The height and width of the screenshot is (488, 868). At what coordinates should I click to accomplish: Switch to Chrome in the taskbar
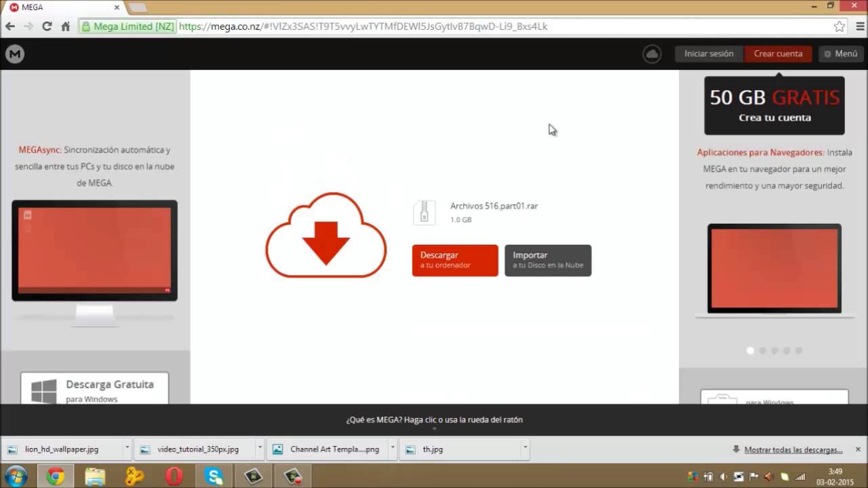[x=56, y=476]
